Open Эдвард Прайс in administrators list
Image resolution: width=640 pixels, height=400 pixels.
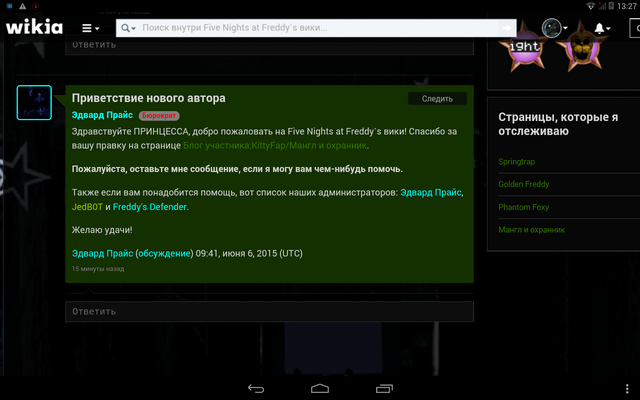point(431,192)
